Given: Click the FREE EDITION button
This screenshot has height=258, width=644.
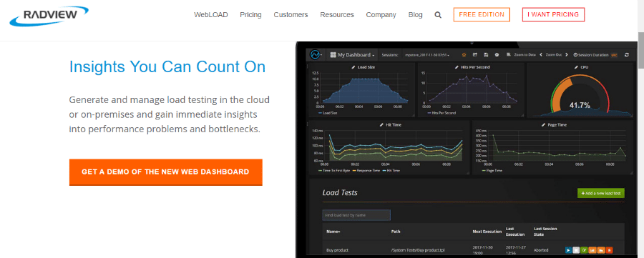Looking at the screenshot, I should point(482,15).
